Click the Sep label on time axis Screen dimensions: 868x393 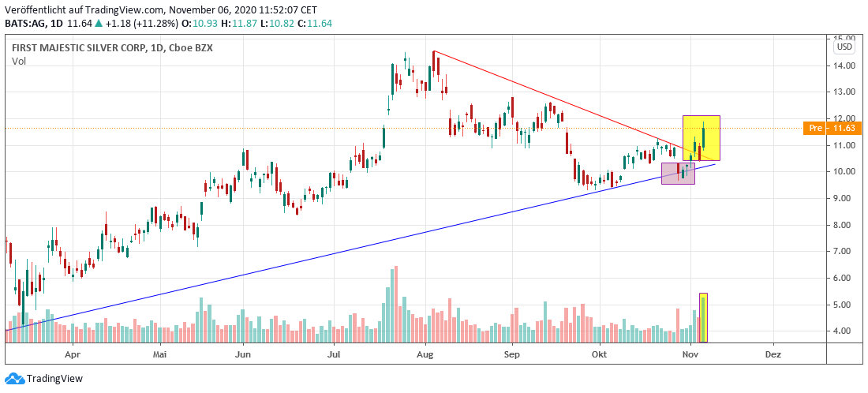click(512, 354)
